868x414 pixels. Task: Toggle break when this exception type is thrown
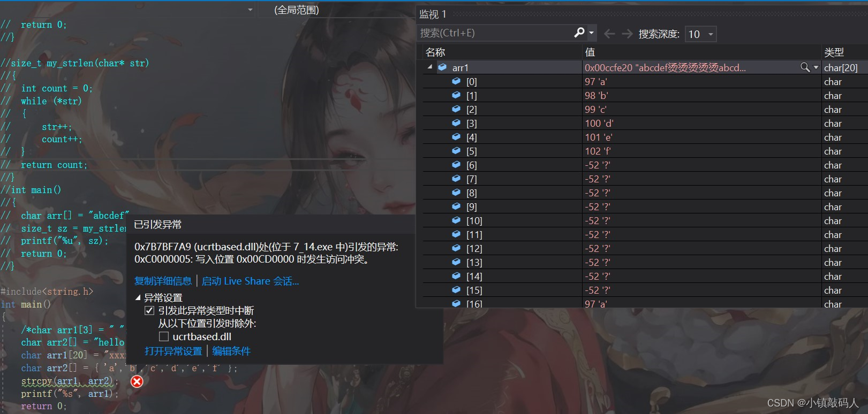tap(149, 311)
